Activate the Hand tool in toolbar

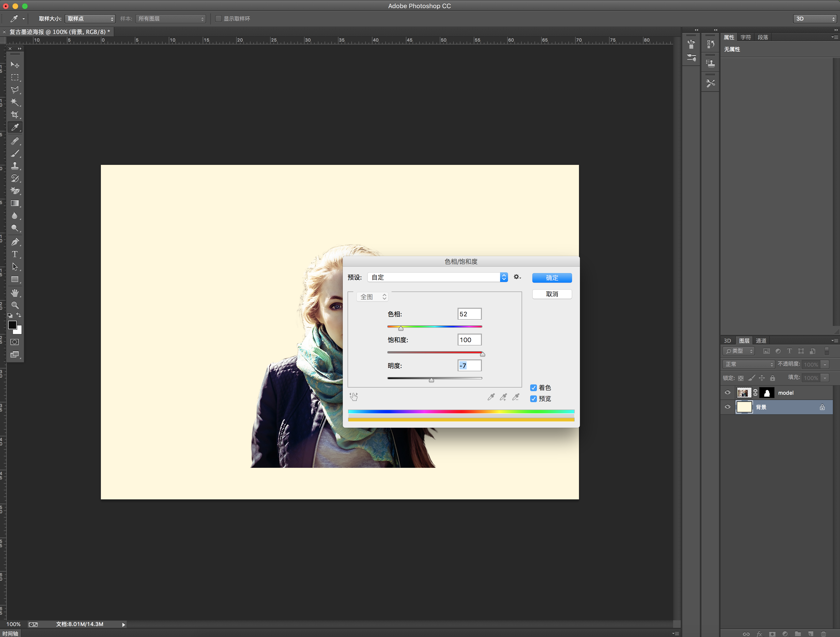pos(14,293)
